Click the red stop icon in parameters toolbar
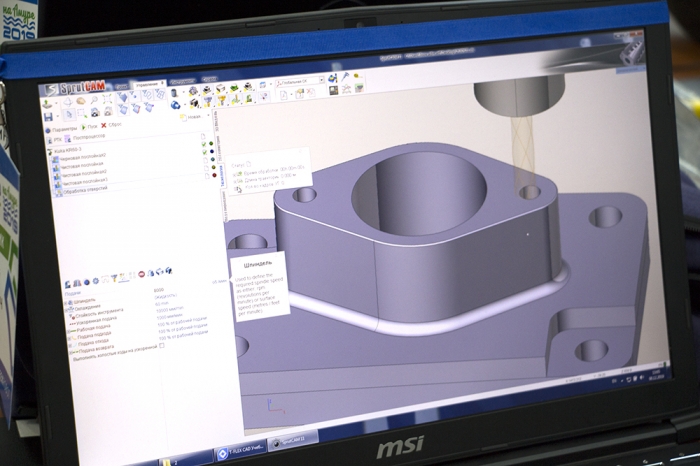The width and height of the screenshot is (700, 466). click(143, 272)
